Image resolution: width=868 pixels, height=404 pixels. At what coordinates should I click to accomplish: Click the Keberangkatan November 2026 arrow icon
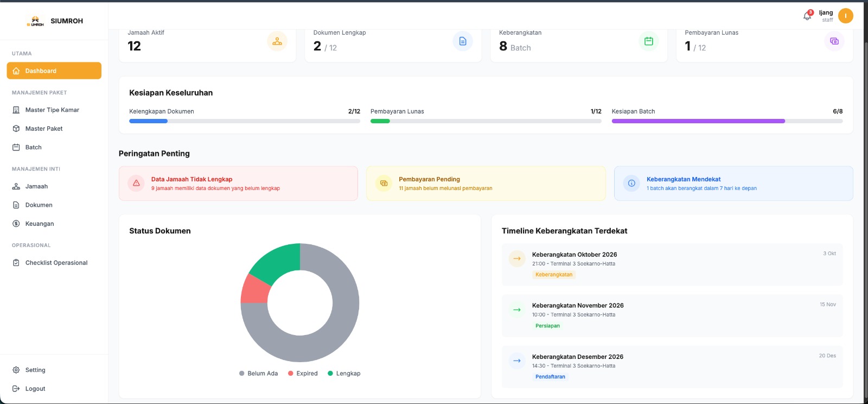517,310
